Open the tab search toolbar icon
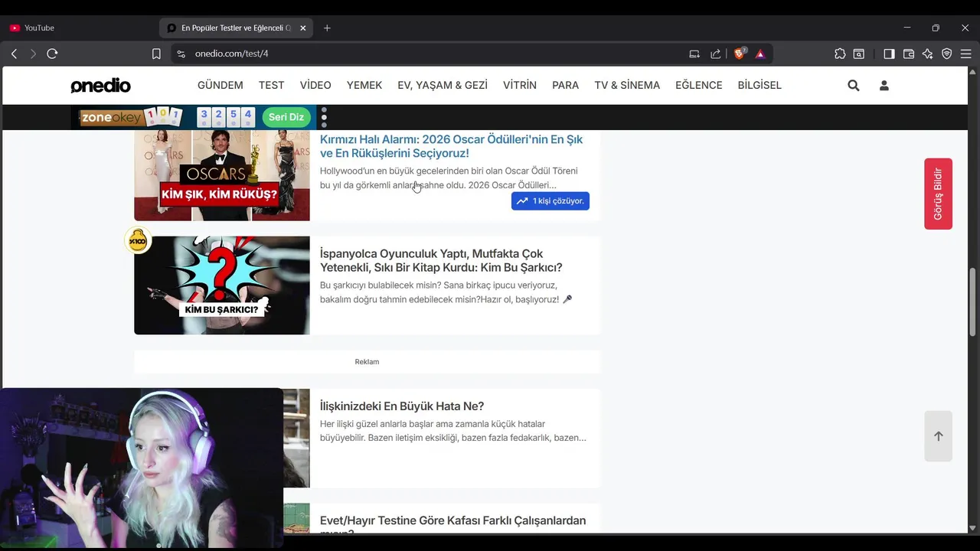This screenshot has height=551, width=980. pyautogui.click(x=859, y=54)
